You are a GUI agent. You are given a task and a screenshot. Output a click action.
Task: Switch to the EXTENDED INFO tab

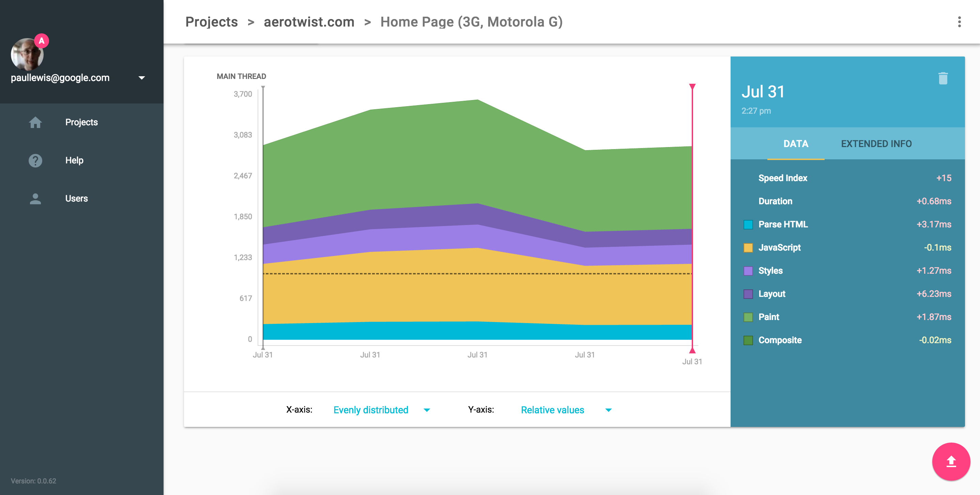coord(876,144)
